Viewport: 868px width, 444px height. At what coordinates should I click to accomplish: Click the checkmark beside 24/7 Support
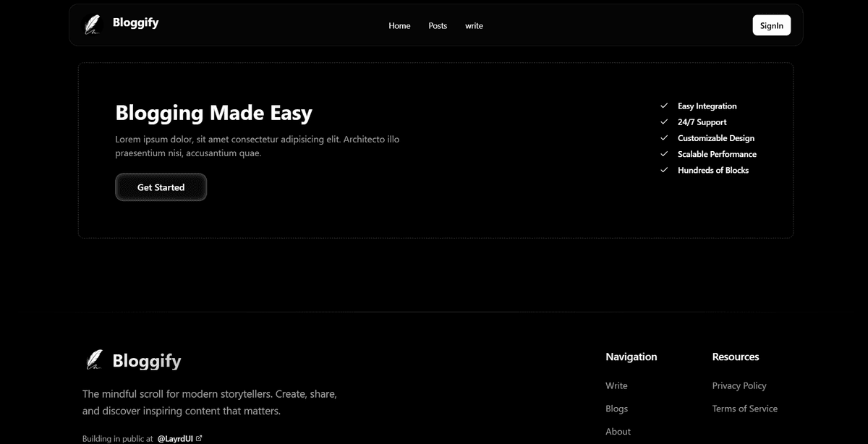[664, 121]
